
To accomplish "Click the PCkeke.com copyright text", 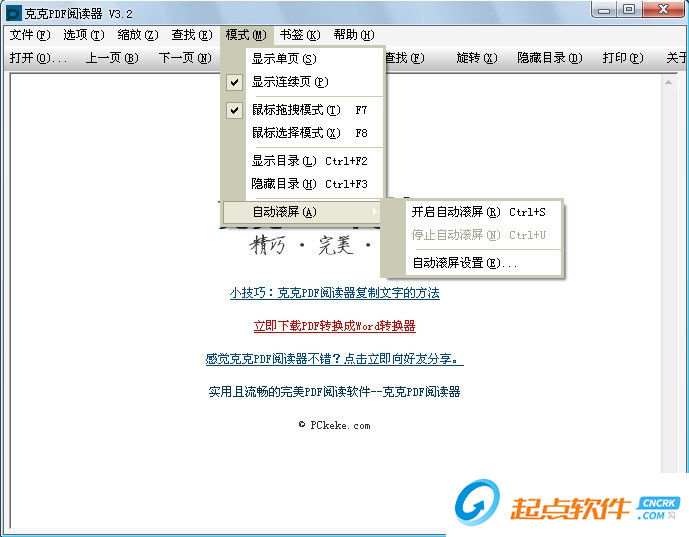I will pos(334,425).
